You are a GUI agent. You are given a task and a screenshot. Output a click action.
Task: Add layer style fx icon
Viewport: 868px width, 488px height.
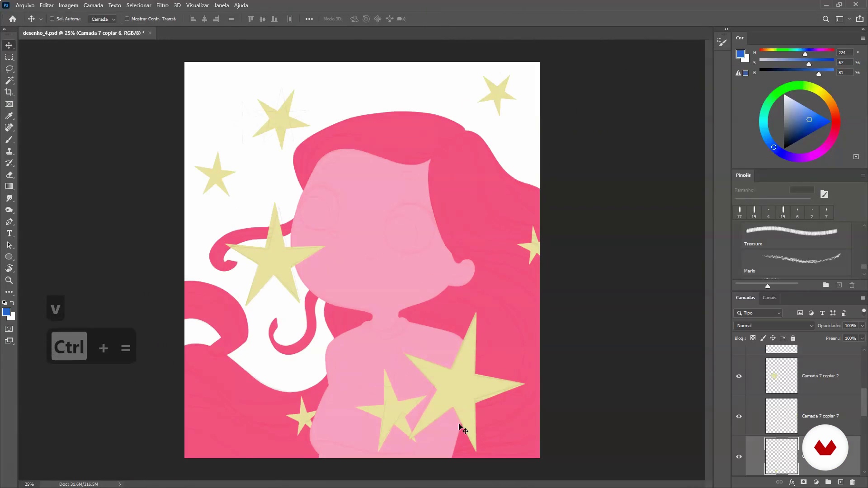coord(792,482)
